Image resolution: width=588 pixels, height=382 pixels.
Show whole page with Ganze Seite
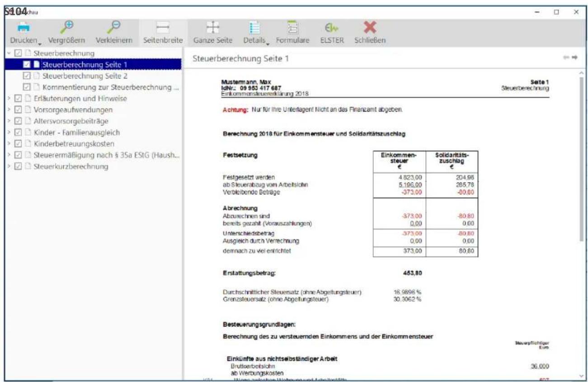[x=213, y=33]
